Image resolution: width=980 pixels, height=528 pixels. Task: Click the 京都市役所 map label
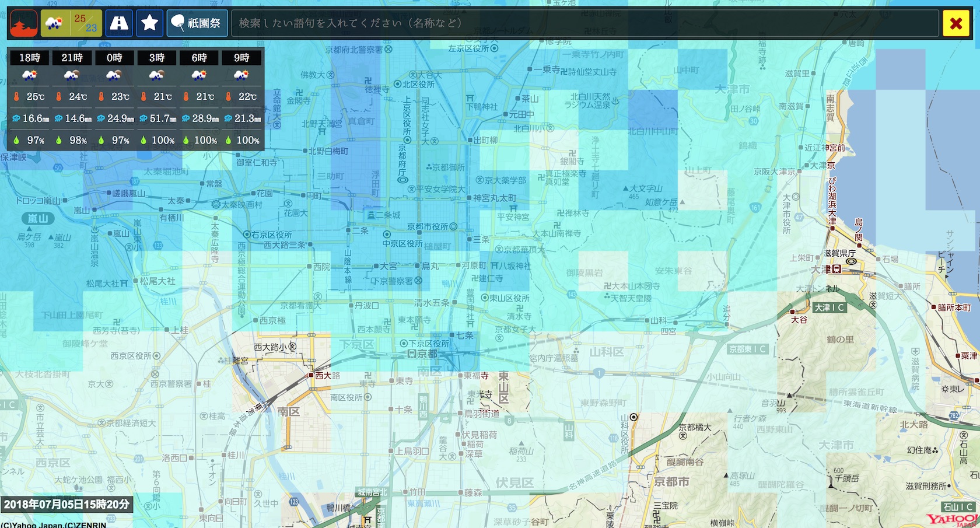(x=428, y=226)
